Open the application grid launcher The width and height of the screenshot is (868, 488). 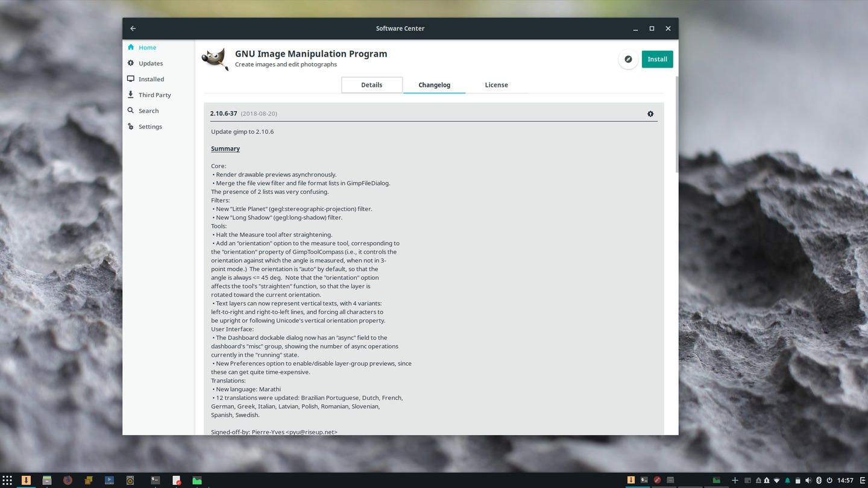point(7,480)
